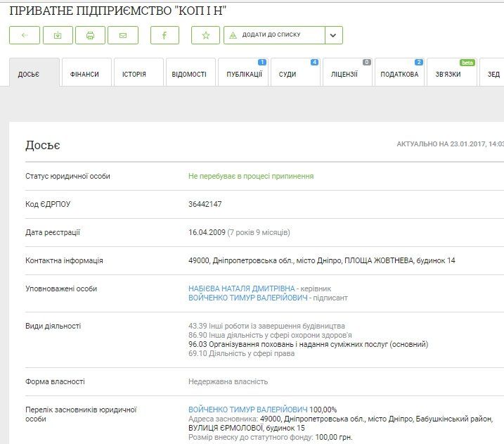Viewport: 504px width, 444px height.
Task: Click the download icon button
Action: click(58, 35)
